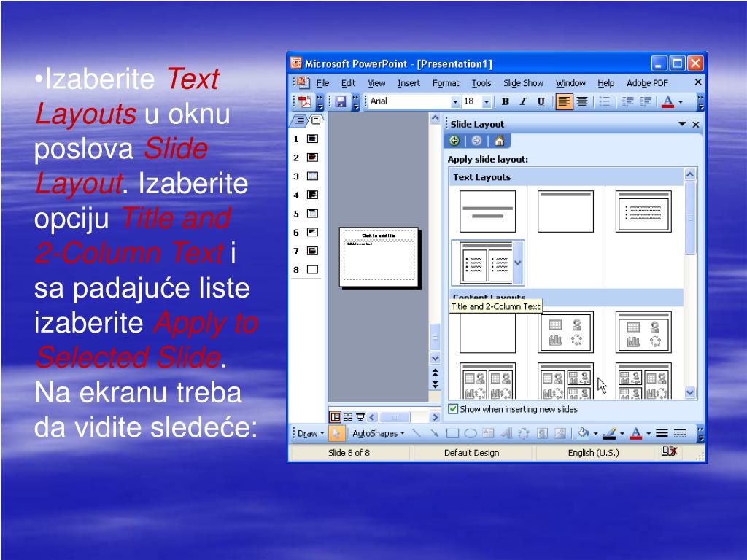Click the Line Color brush button

(609, 433)
